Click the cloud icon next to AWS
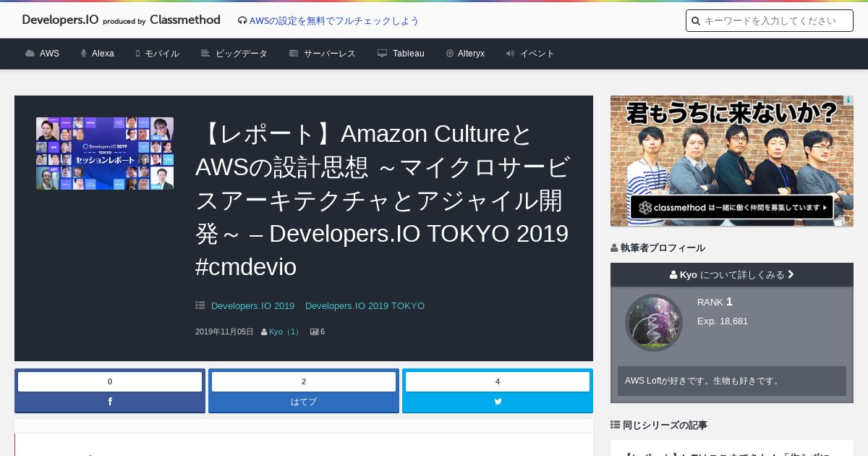The height and width of the screenshot is (456, 868). tap(30, 54)
